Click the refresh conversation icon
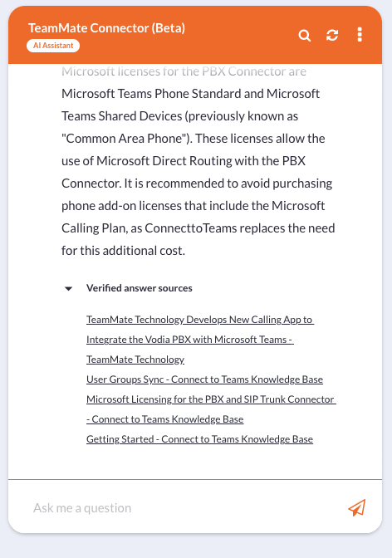392x558 pixels. coord(332,35)
